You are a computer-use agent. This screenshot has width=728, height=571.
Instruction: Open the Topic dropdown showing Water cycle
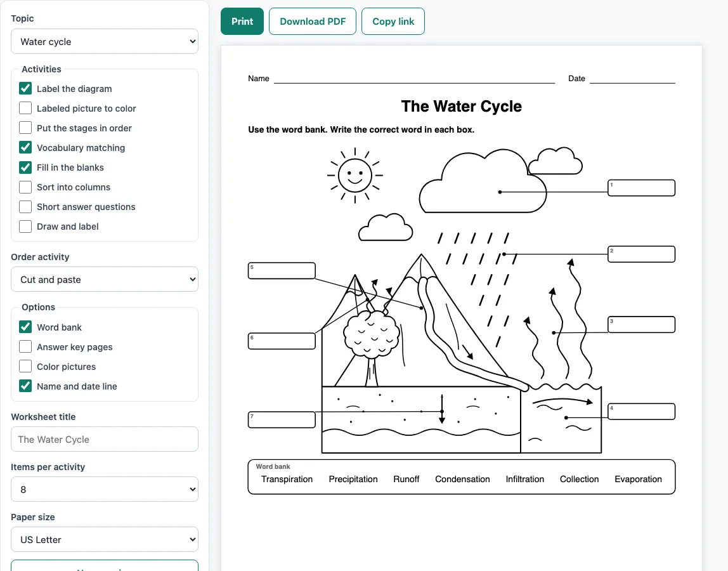coord(105,41)
